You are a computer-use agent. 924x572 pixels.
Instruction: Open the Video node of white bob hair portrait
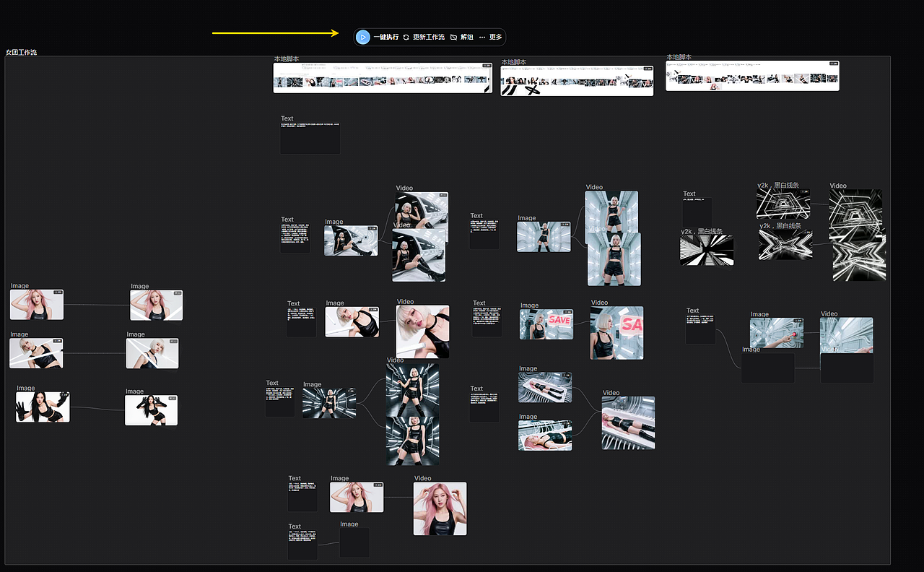tap(422, 331)
